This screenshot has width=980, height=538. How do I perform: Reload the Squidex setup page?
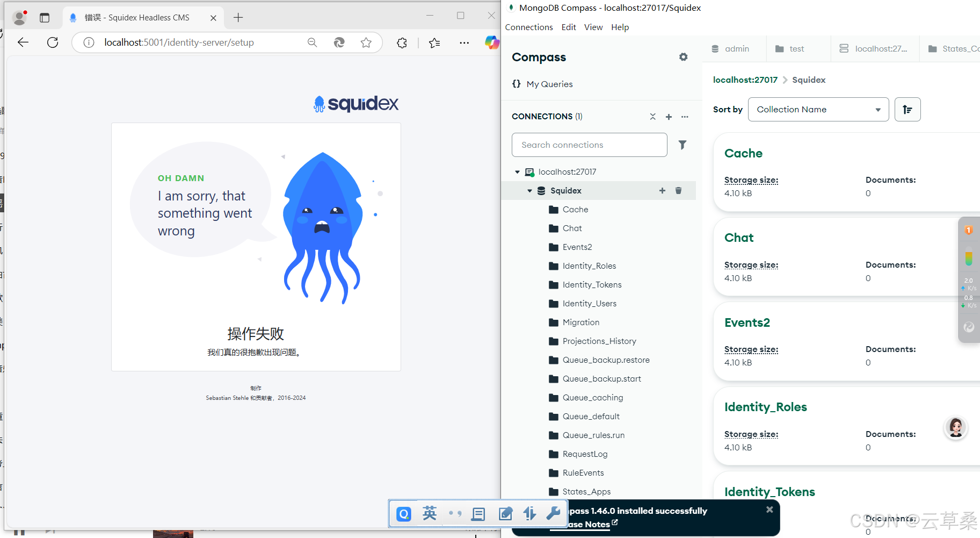(53, 42)
